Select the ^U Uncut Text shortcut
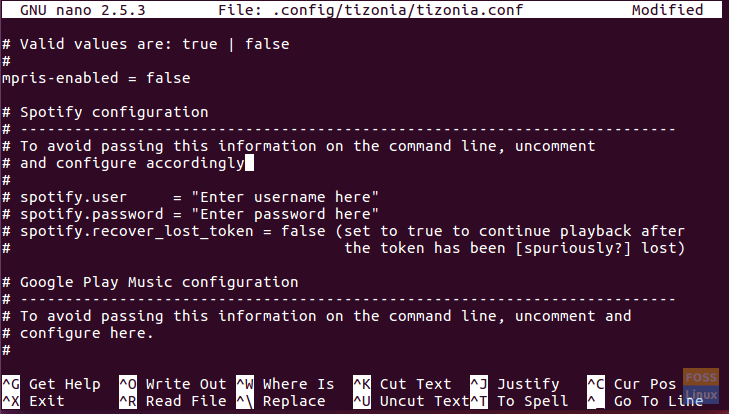 (x=411, y=401)
